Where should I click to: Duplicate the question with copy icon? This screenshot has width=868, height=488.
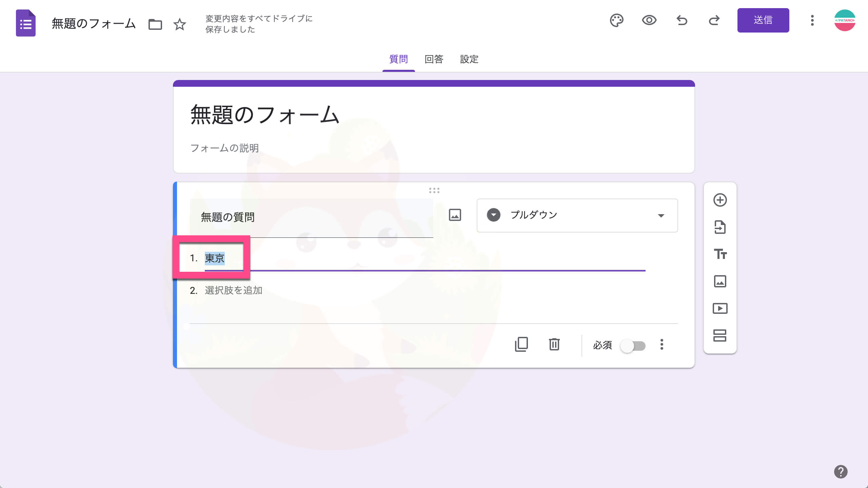(521, 345)
